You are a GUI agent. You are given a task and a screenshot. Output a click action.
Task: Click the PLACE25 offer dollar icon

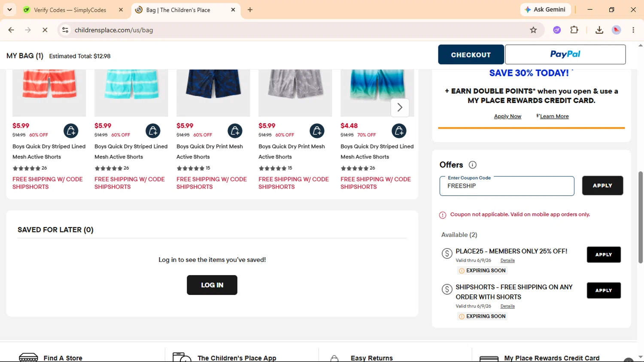(x=447, y=253)
